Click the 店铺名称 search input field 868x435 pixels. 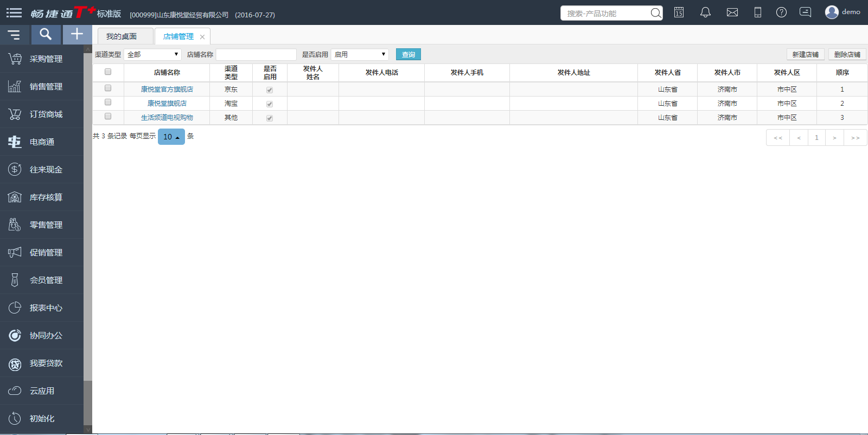pyautogui.click(x=256, y=55)
